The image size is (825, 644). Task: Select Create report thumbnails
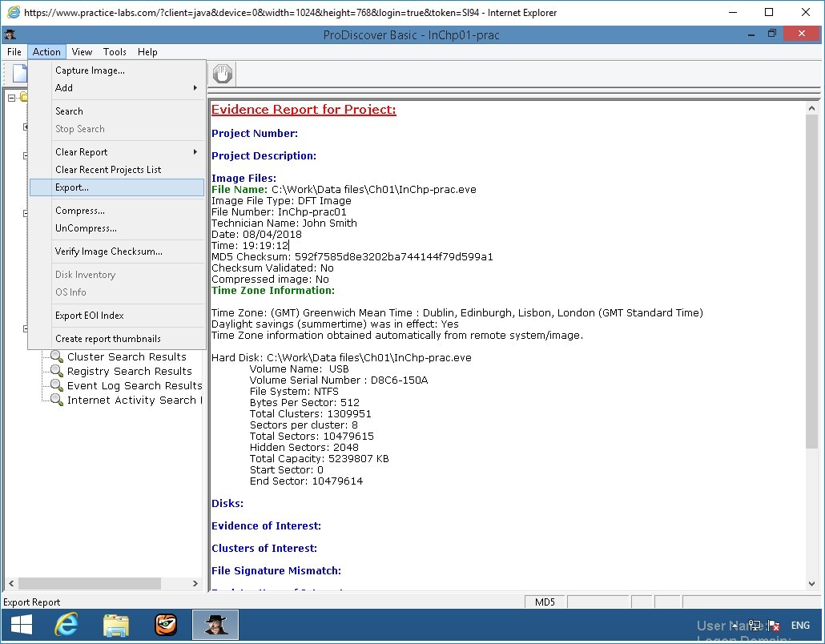(117, 339)
